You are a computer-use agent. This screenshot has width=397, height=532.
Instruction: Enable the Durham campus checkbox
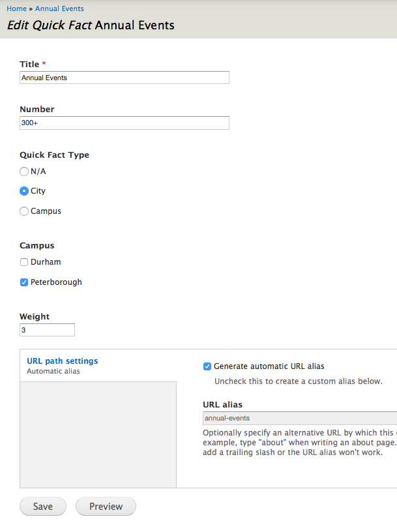(x=24, y=262)
